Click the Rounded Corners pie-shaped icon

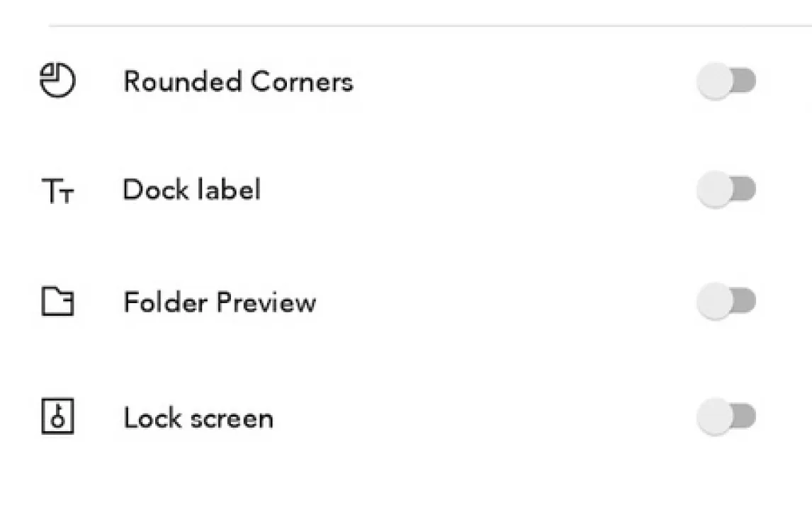coord(57,81)
